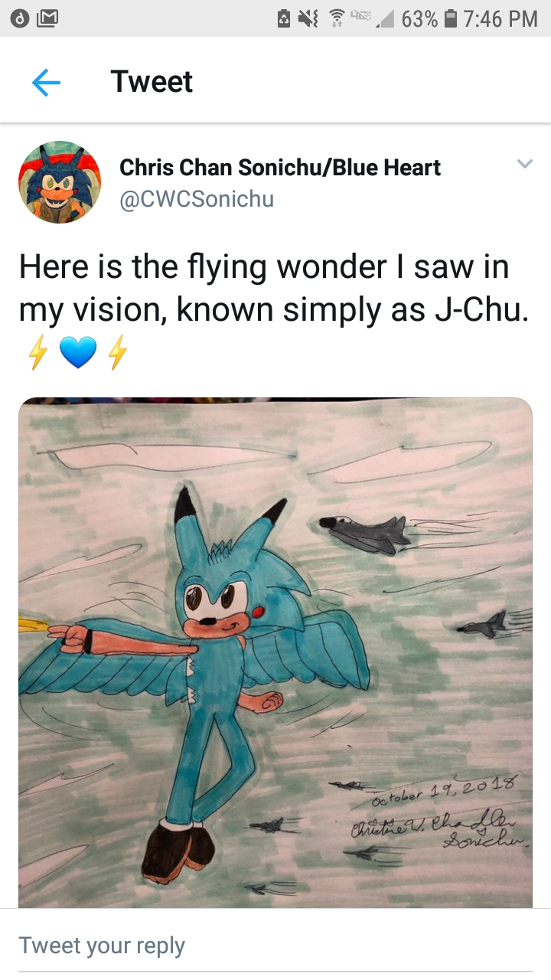551x980 pixels.
Task: Open the @CWCSonichu handle
Action: pos(197,200)
